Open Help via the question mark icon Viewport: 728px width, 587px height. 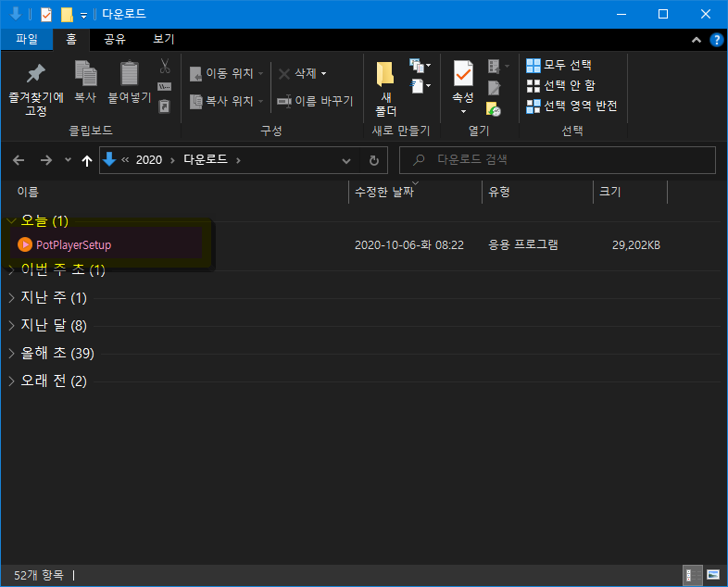click(716, 40)
